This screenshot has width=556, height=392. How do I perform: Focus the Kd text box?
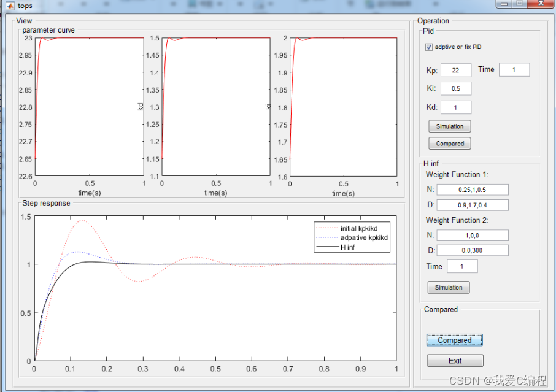pyautogui.click(x=455, y=108)
